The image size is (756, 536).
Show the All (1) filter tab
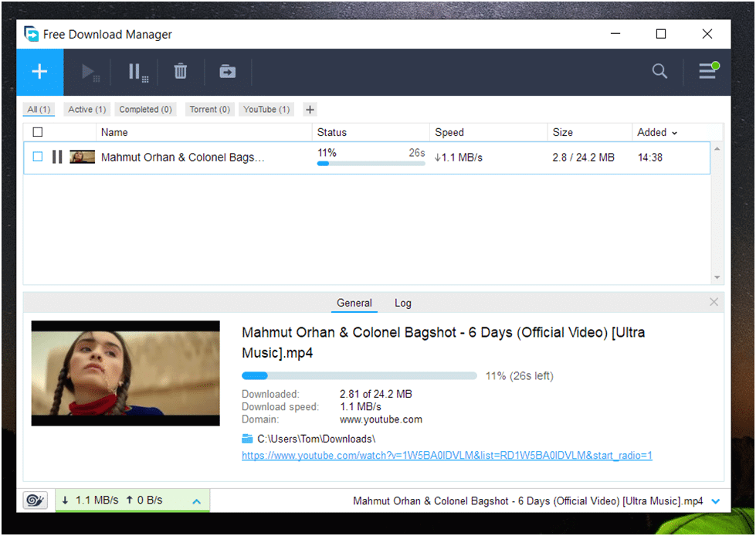pos(39,110)
